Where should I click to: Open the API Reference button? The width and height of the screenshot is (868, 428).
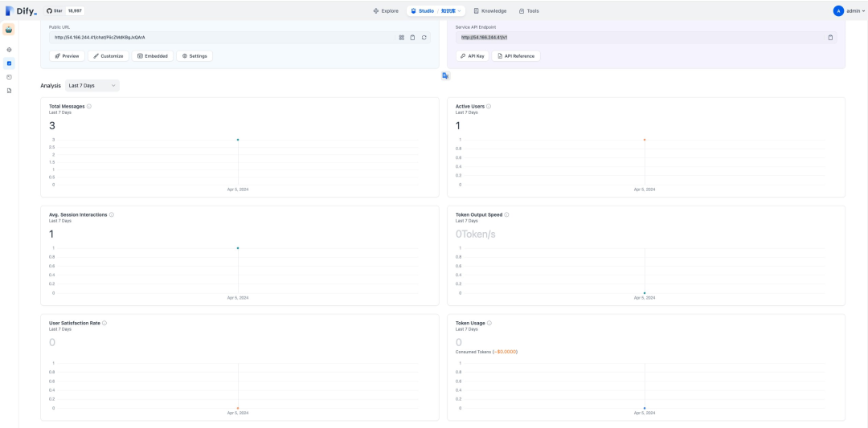click(516, 56)
